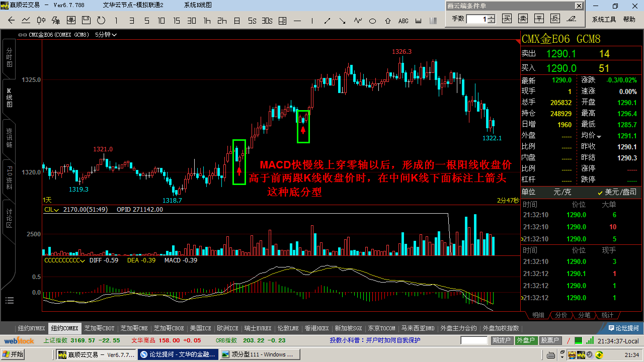Click the 手数 lot quantity input field
Screen dimensions: 644x362
click(477, 19)
